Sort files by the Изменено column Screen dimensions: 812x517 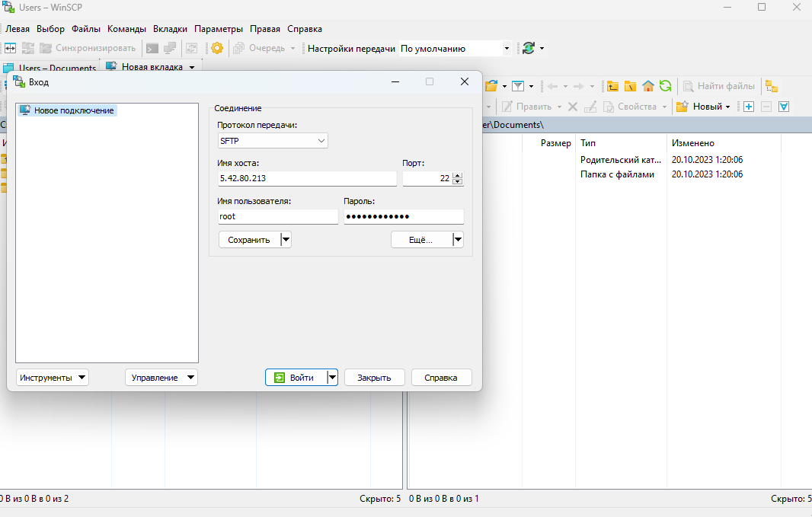pyautogui.click(x=692, y=143)
